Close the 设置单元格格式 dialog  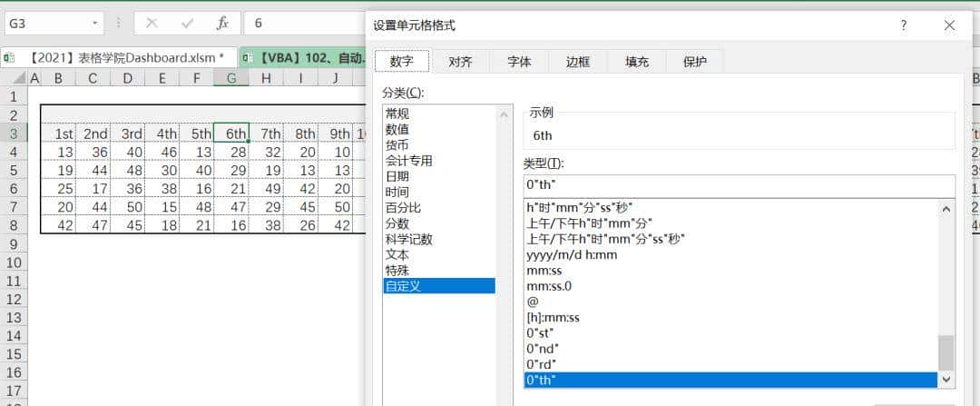[x=949, y=25]
